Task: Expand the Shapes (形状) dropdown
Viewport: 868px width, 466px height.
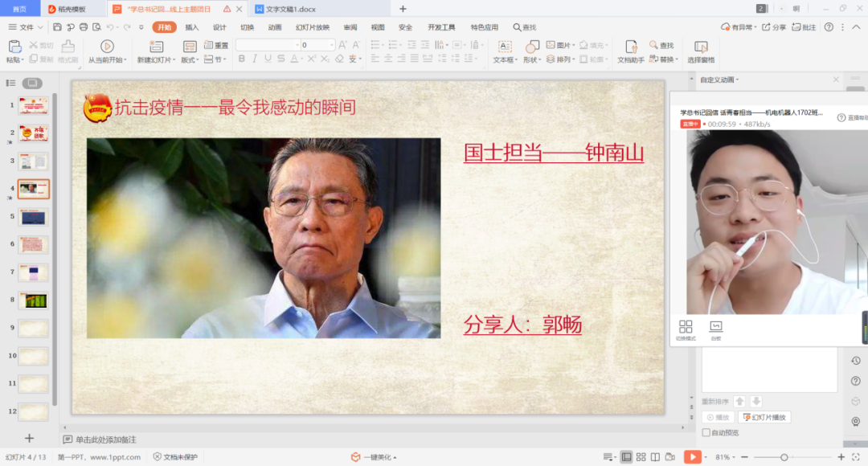Action: point(532,59)
